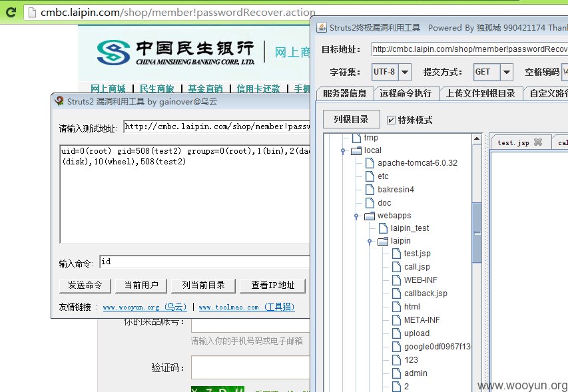Click the page icon in address bar
568x392 pixels.
32,12
